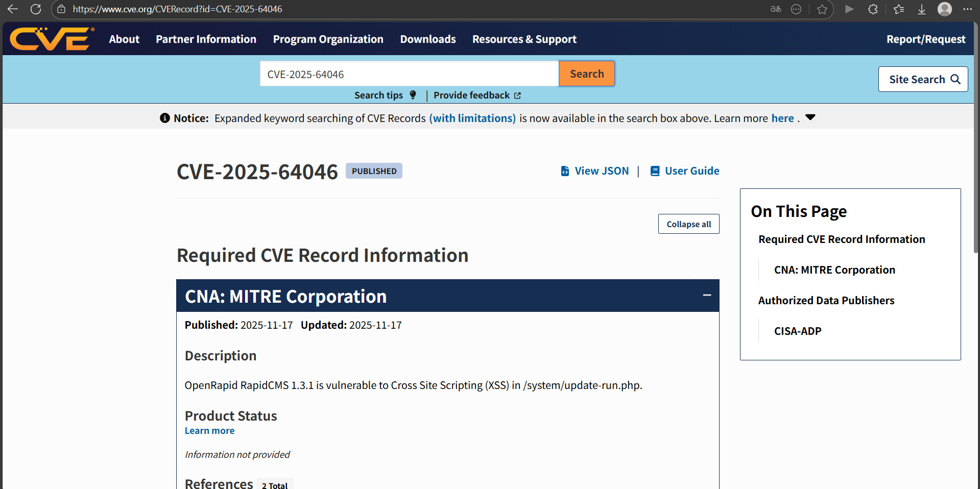Click the CVE ID search input field
The image size is (980, 489).
click(x=409, y=74)
